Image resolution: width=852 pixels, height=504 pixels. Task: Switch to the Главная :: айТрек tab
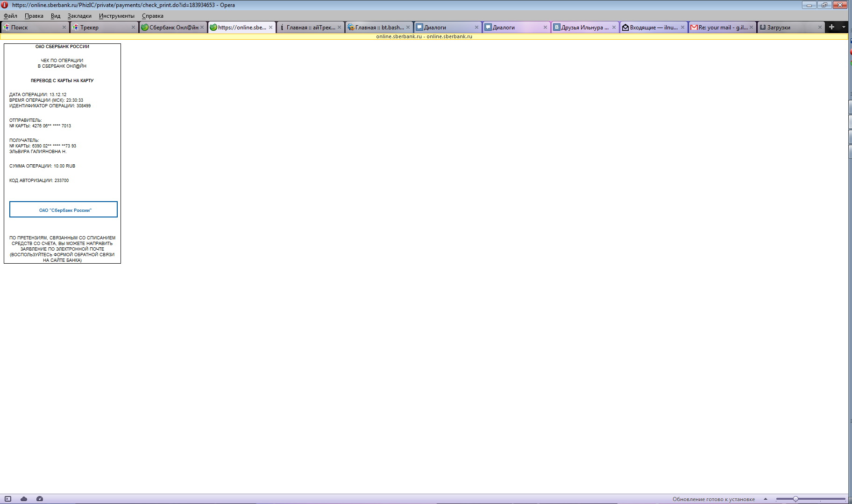point(310,28)
